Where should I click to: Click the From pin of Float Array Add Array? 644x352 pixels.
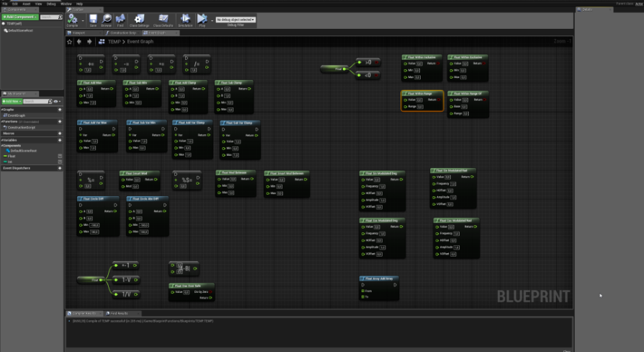(363, 291)
